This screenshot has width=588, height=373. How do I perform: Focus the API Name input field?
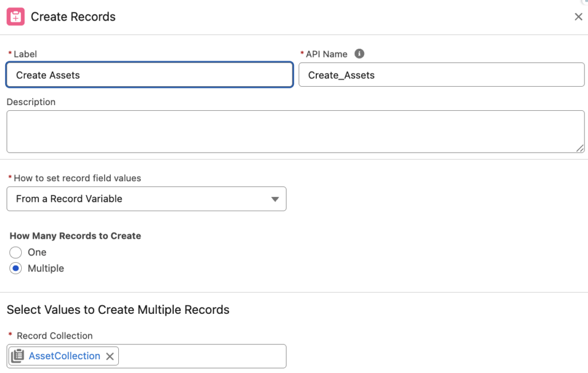click(442, 75)
